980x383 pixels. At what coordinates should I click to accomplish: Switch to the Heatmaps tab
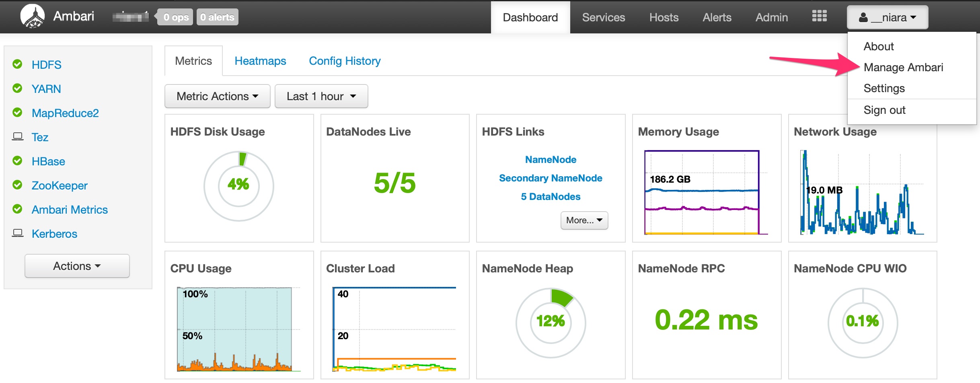click(260, 61)
